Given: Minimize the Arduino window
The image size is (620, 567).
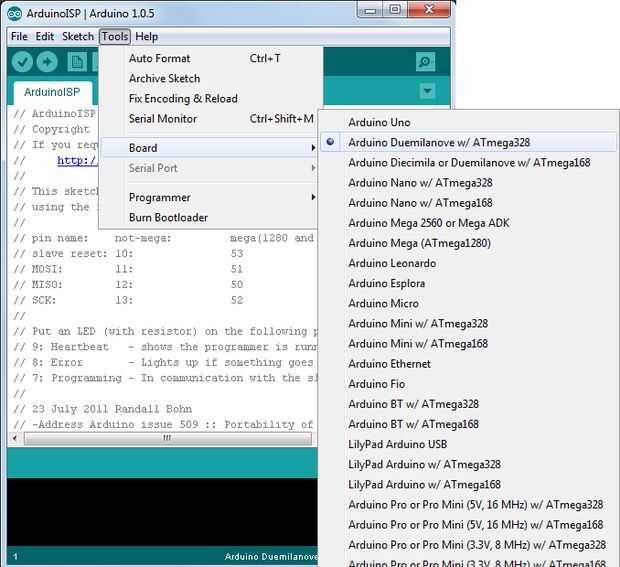Looking at the screenshot, I should point(370,10).
